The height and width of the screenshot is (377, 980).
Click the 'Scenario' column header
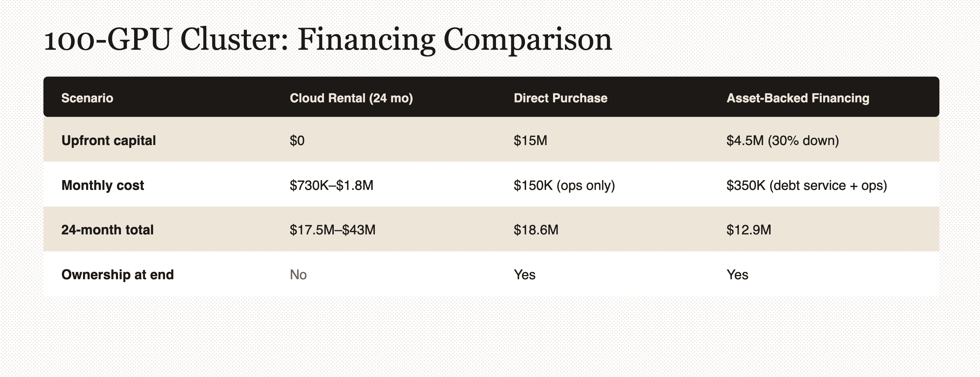click(x=87, y=98)
